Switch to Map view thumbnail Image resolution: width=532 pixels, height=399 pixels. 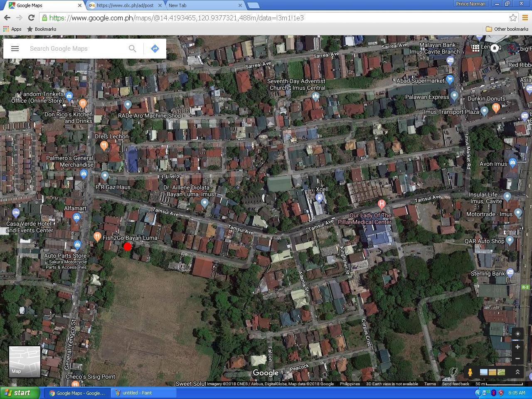[25, 362]
